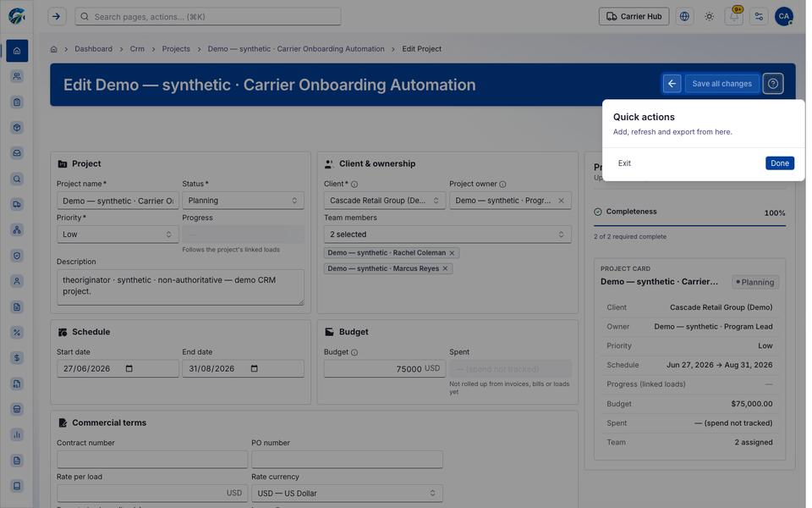
Task: Click the back arrow button in the banner
Action: pos(672,84)
